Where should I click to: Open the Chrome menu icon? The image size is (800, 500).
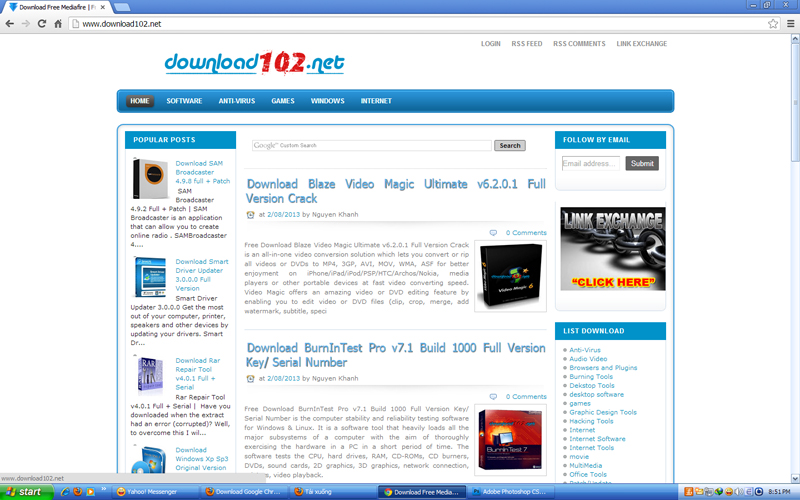pos(790,23)
